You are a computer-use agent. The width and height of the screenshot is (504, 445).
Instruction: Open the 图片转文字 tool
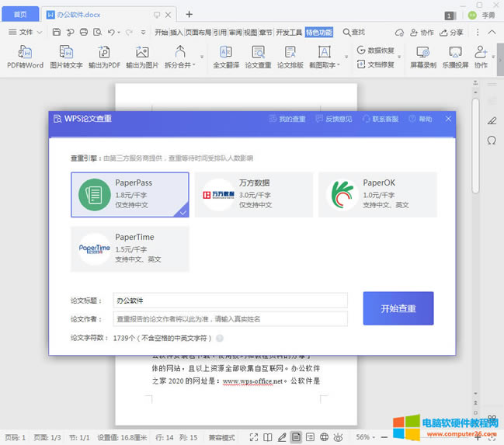pos(66,51)
